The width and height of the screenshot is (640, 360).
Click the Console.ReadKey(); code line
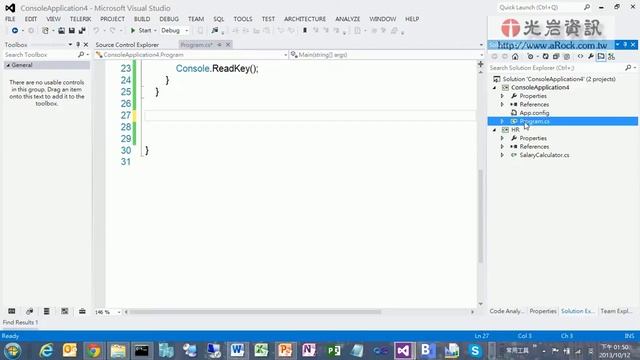[x=217, y=69]
